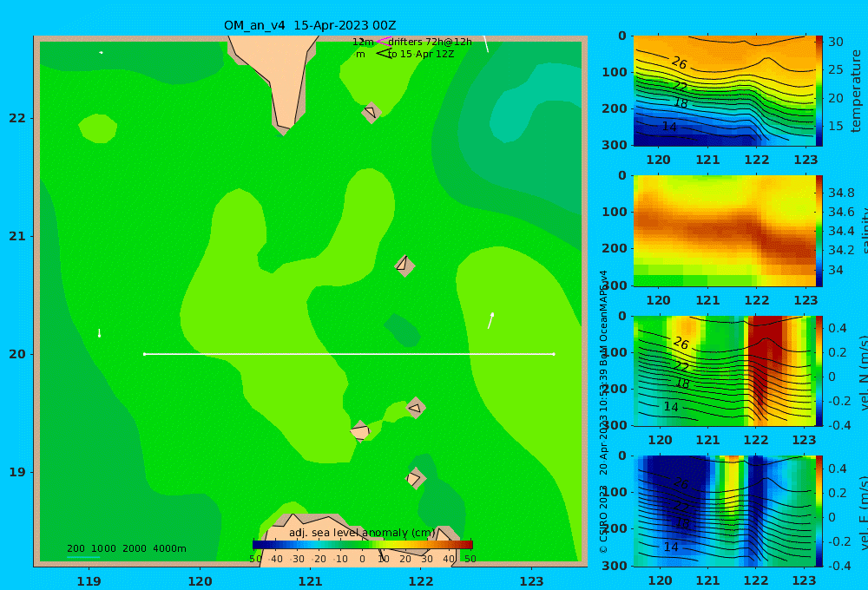Click the main map latitude label 19

(17, 472)
